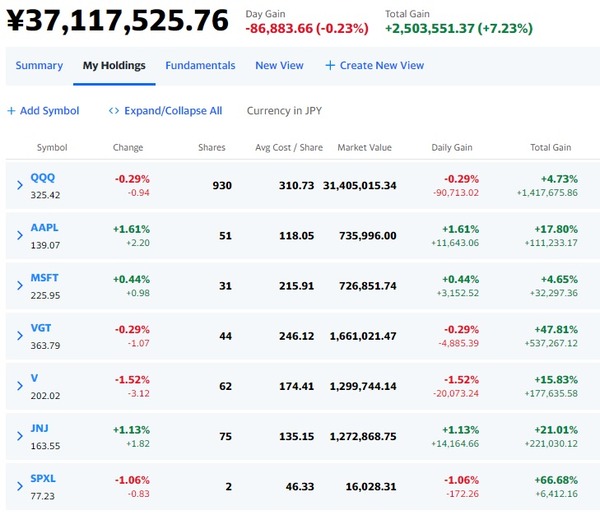Expand the MSFT holding row chevron

20,286
